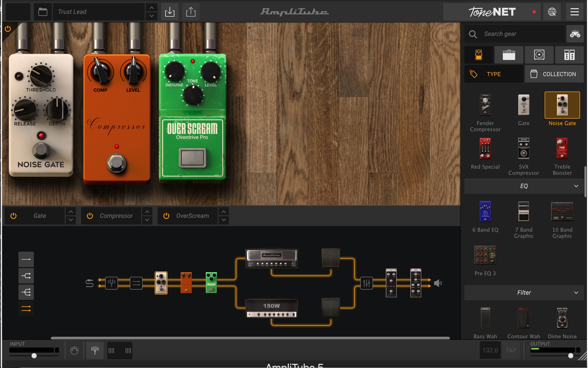Click the TAP tempo button
The width and height of the screenshot is (588, 368).
tap(511, 350)
